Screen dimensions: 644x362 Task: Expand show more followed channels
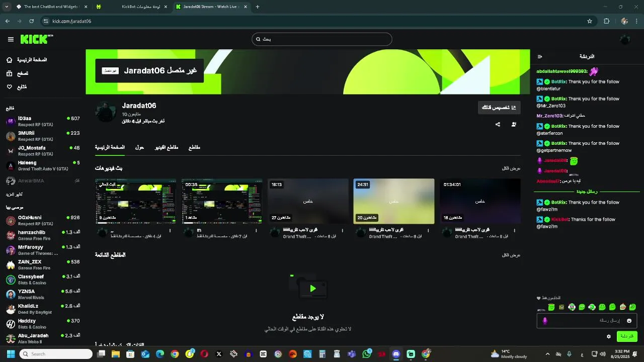tap(14, 194)
